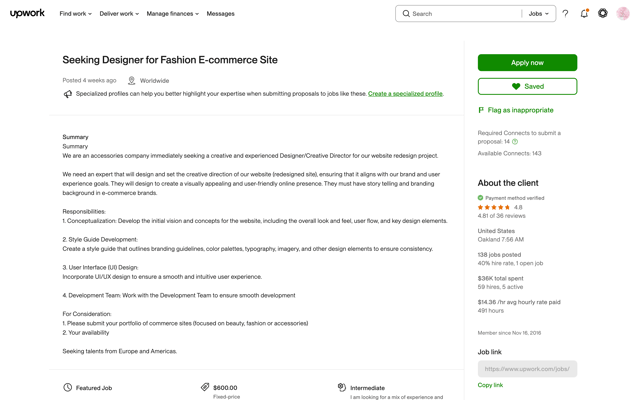Click the Connects info question mark icon
Screen dimensions: 640x400
(x=515, y=142)
